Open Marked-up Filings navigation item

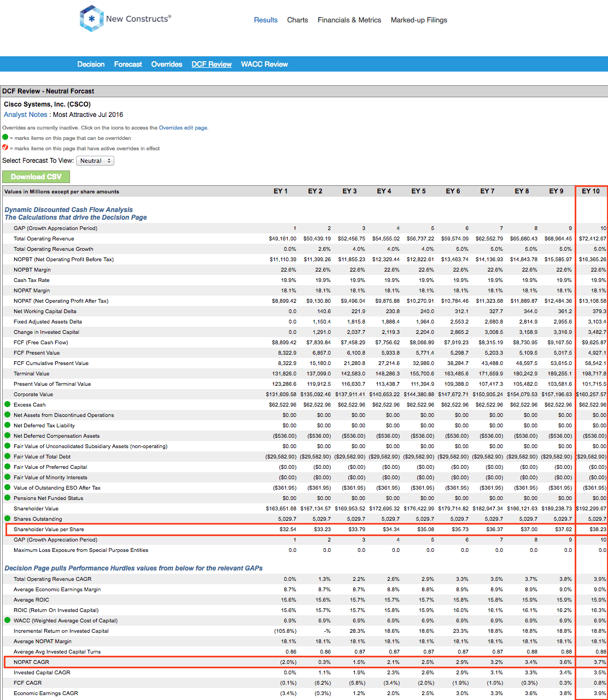[x=419, y=20]
